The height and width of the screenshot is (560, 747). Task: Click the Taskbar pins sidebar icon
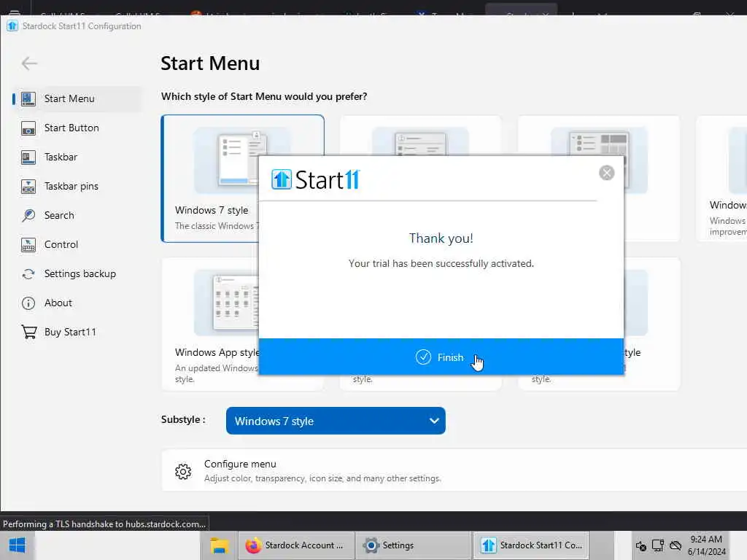28,186
